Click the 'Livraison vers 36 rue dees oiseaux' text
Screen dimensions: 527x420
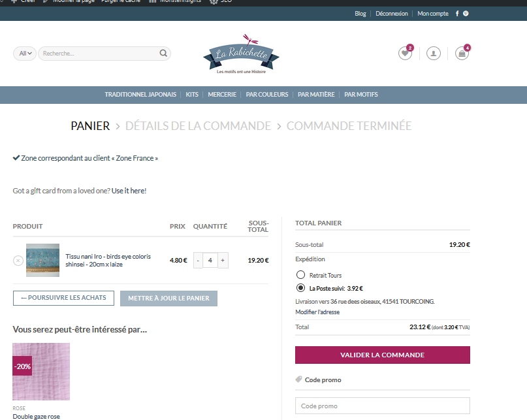pyautogui.click(x=364, y=302)
